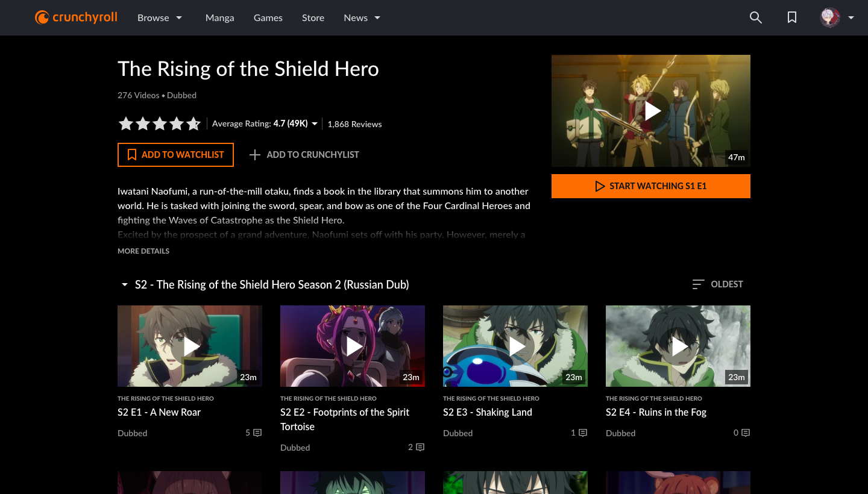
Task: Open the Store menu item
Action: (313, 18)
